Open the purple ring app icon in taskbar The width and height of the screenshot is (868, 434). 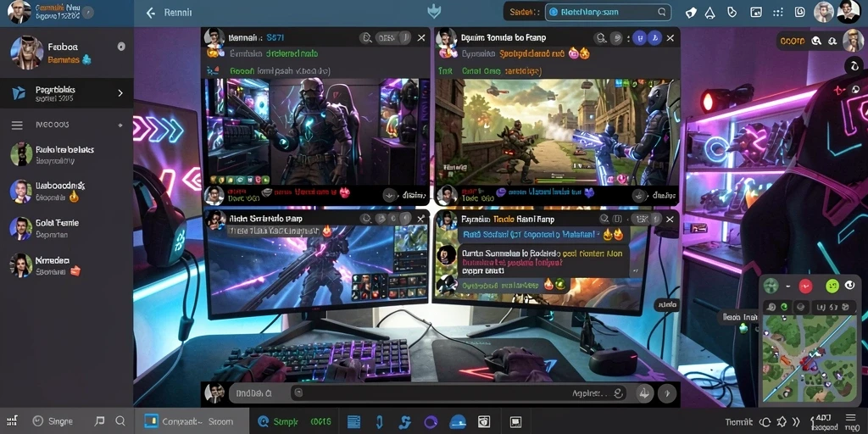[431, 422]
